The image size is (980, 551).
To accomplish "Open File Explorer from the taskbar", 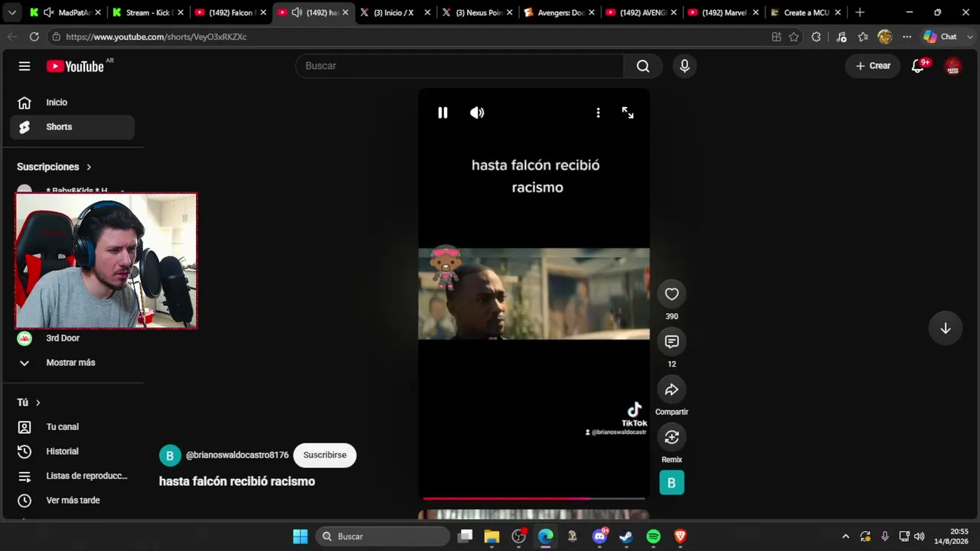I will click(x=492, y=536).
